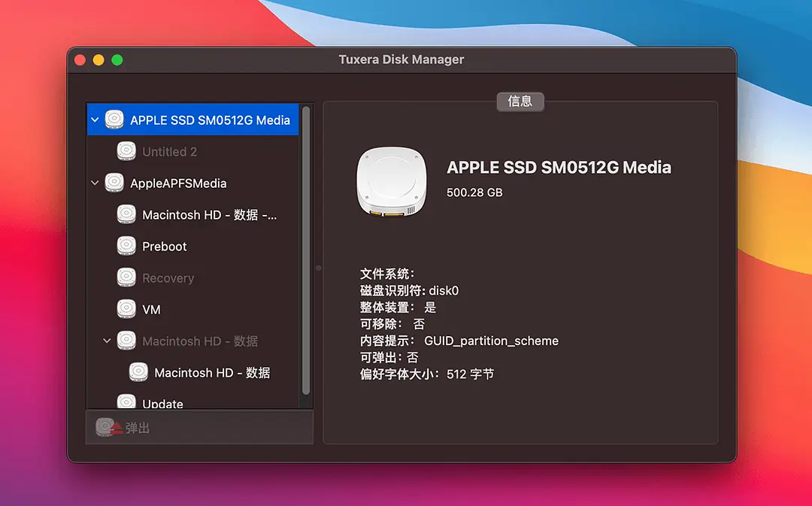Click the large SSD drive image in info panel
The width and height of the screenshot is (812, 506).
tap(392, 182)
